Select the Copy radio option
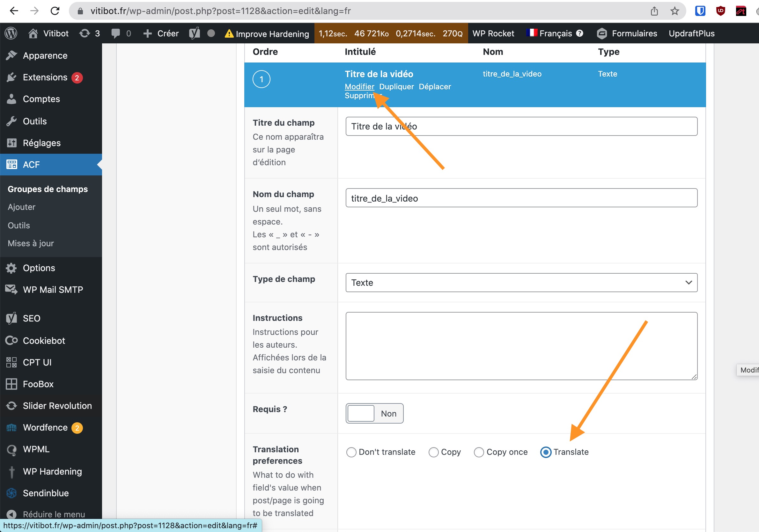Viewport: 759px width, 532px height. click(x=433, y=452)
